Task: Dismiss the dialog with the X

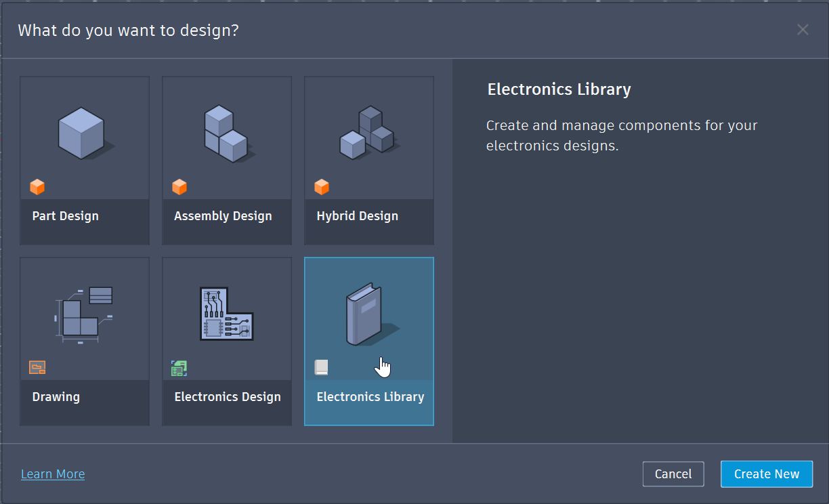Action: pyautogui.click(x=803, y=29)
